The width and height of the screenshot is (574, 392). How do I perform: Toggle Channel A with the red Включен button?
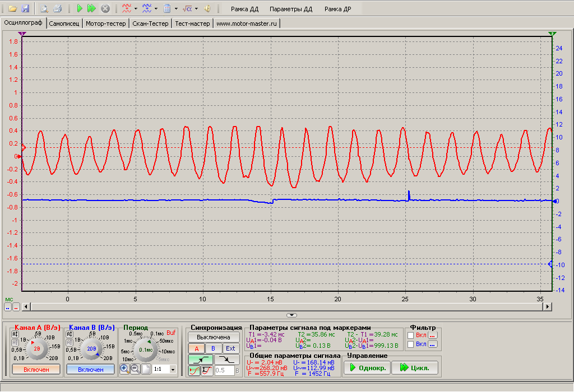point(36,370)
